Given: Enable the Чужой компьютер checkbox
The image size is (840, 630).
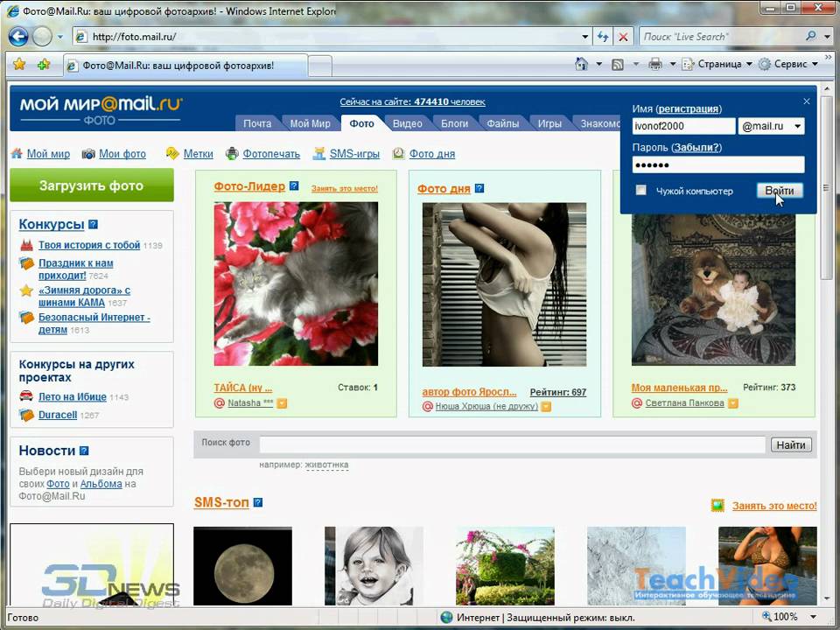Looking at the screenshot, I should (640, 190).
